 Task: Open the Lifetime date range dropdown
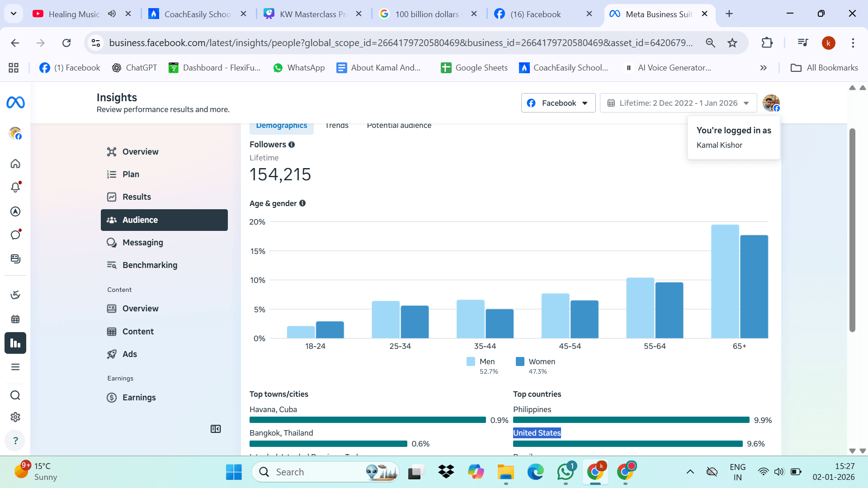(678, 103)
